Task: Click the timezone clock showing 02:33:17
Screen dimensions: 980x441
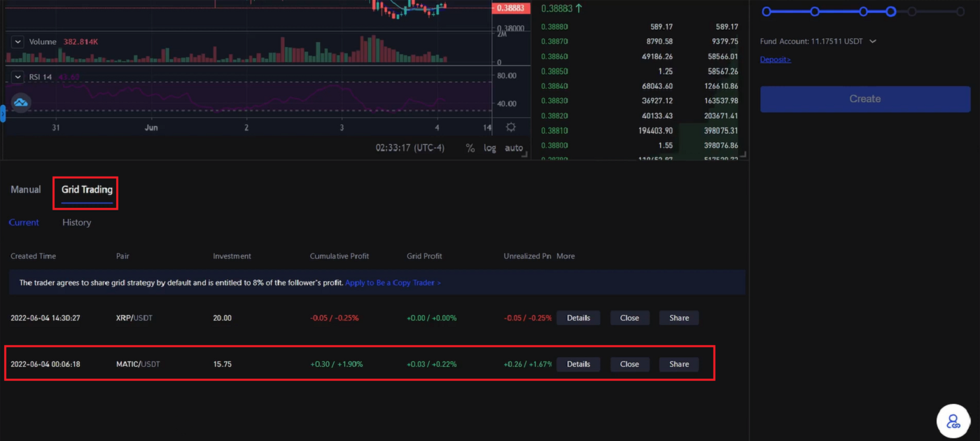Action: click(x=412, y=148)
